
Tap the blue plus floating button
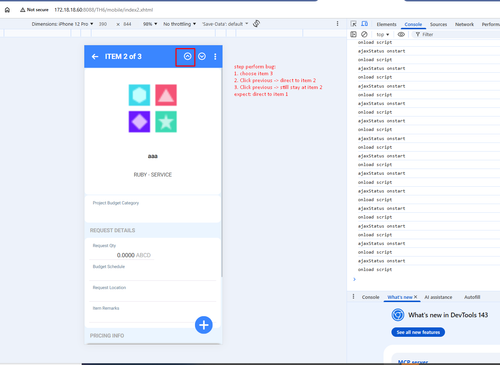point(204,325)
